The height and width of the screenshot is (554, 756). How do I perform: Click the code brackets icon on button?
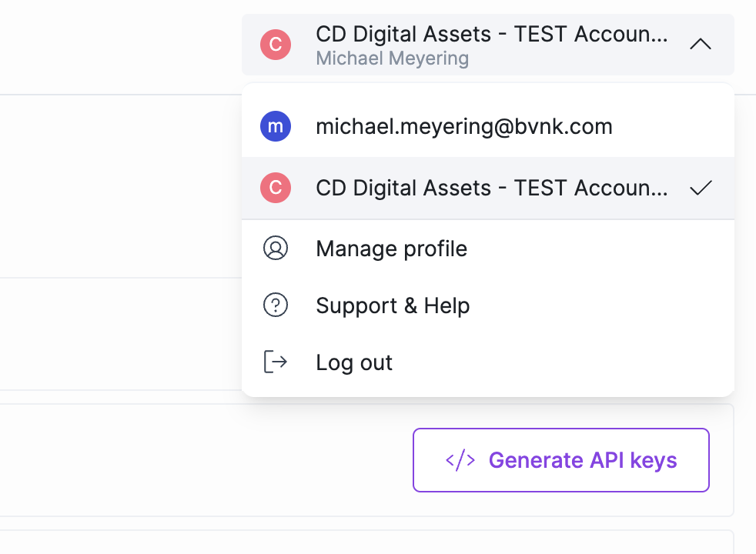point(460,460)
